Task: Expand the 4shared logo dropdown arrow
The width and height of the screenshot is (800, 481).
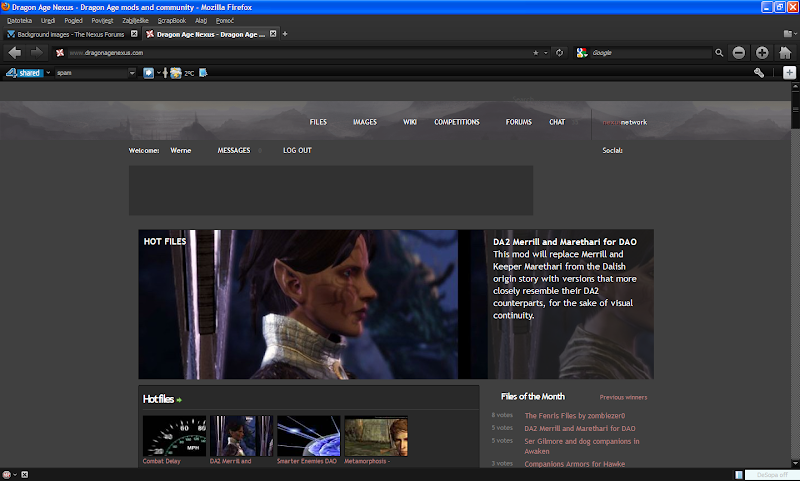Action: point(48,73)
